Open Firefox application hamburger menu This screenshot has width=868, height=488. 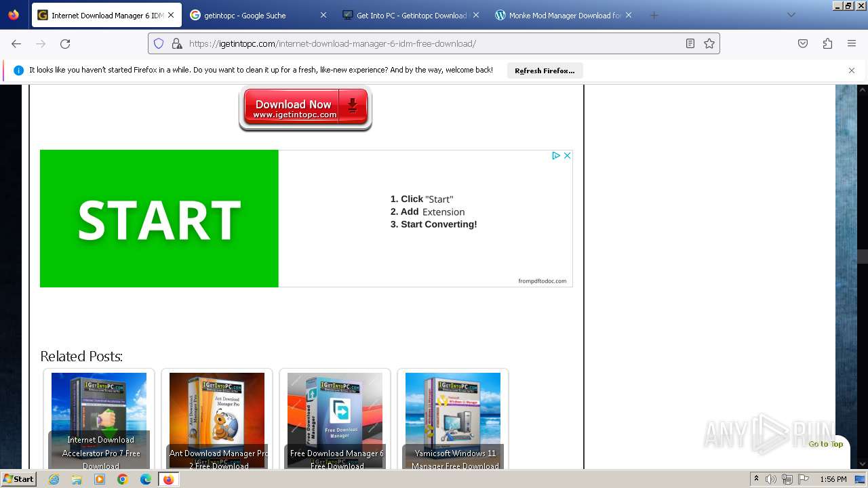(852, 43)
